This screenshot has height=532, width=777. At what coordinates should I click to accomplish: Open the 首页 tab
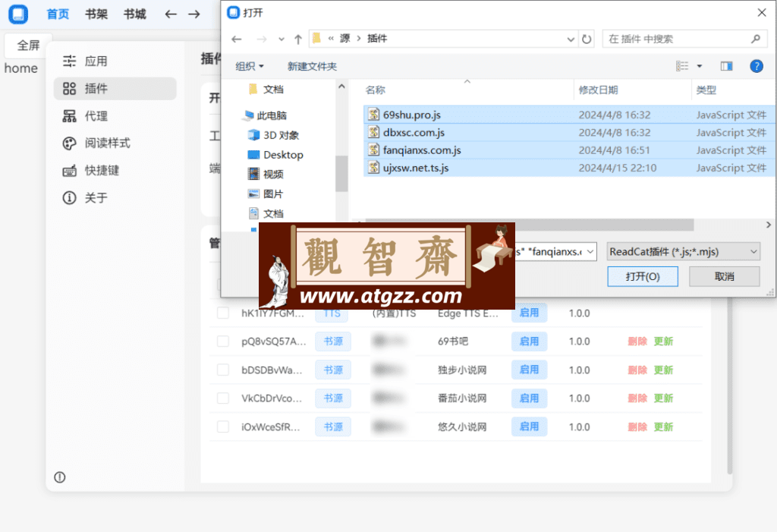click(x=58, y=14)
